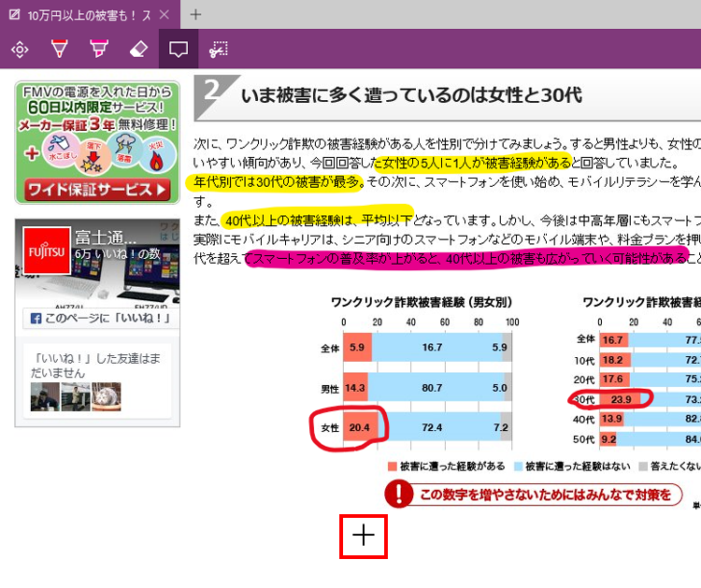Open the 富士通 Facebook page name link
Viewport: 701px width, 588px height.
(x=106, y=235)
